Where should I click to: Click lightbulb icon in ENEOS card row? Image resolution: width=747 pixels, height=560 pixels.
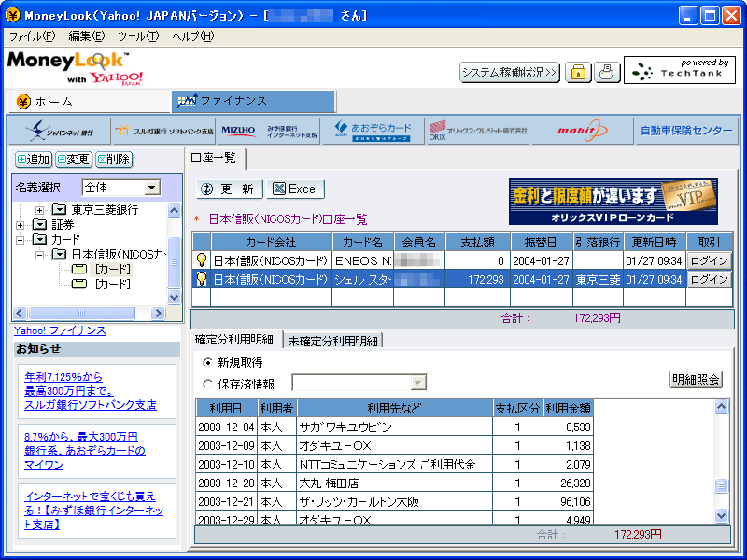202,260
